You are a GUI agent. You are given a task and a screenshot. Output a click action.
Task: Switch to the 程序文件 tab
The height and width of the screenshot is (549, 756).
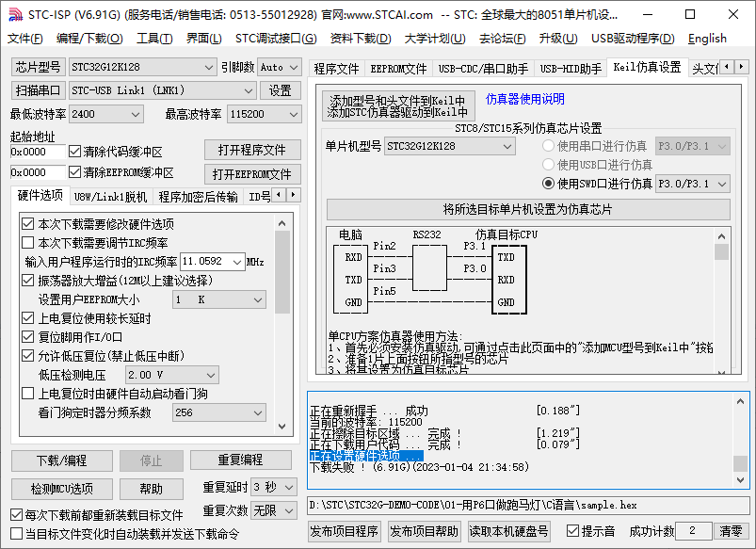[x=336, y=69]
